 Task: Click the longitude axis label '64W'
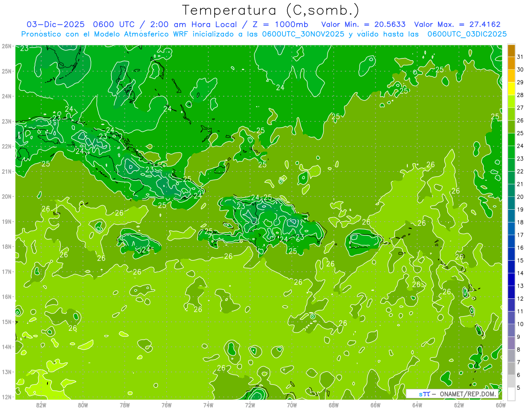tap(417, 405)
